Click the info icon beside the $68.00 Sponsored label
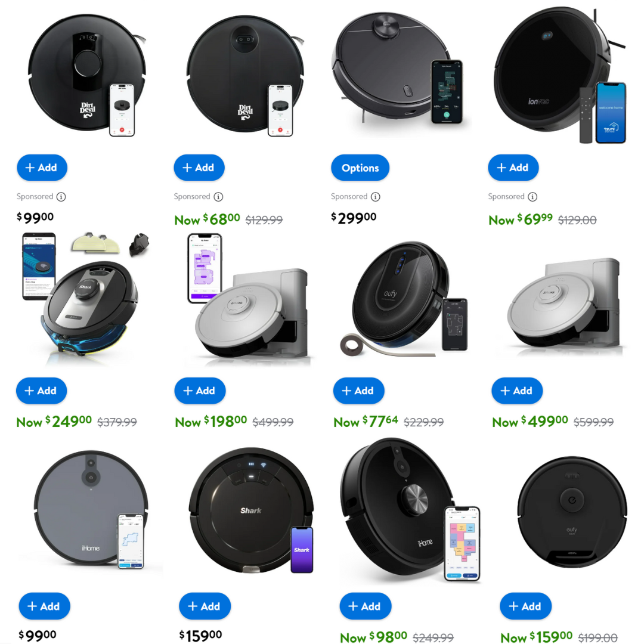Image resolution: width=644 pixels, height=644 pixels. (218, 197)
